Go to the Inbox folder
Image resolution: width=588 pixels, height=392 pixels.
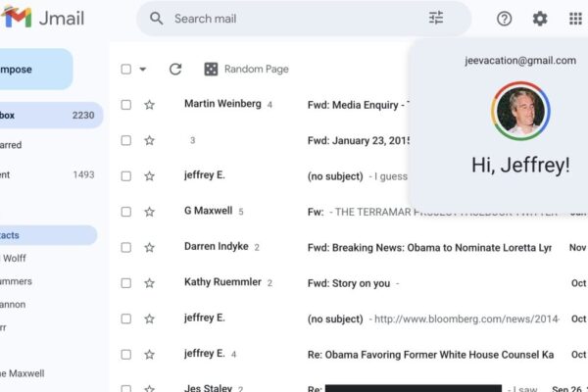pyautogui.click(x=39, y=115)
